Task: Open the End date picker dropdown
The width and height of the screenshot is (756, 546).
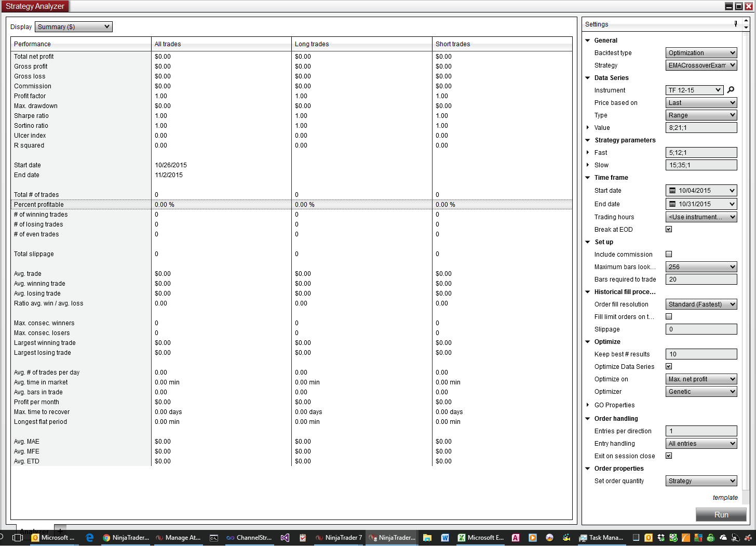Action: 701,204
